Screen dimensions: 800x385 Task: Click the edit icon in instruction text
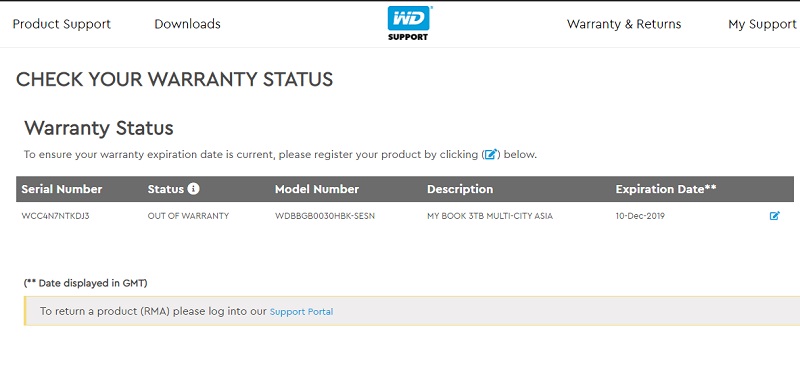click(490, 154)
